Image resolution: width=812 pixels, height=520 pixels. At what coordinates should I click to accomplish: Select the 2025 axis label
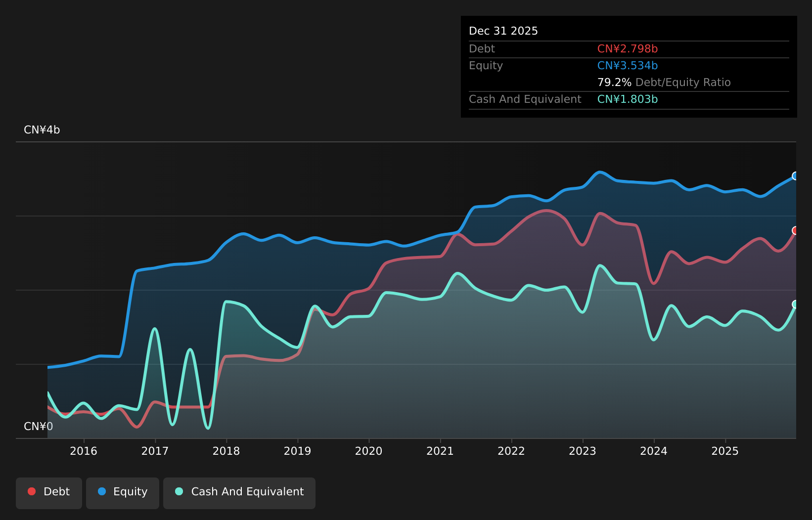tap(725, 451)
